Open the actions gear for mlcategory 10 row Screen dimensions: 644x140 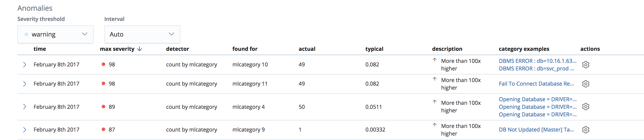click(586, 64)
